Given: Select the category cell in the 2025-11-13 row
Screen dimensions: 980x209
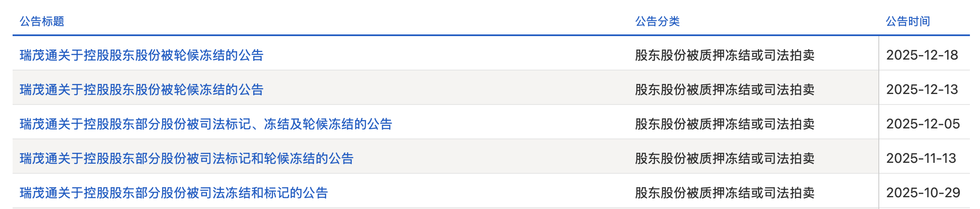Looking at the screenshot, I should (725, 158).
